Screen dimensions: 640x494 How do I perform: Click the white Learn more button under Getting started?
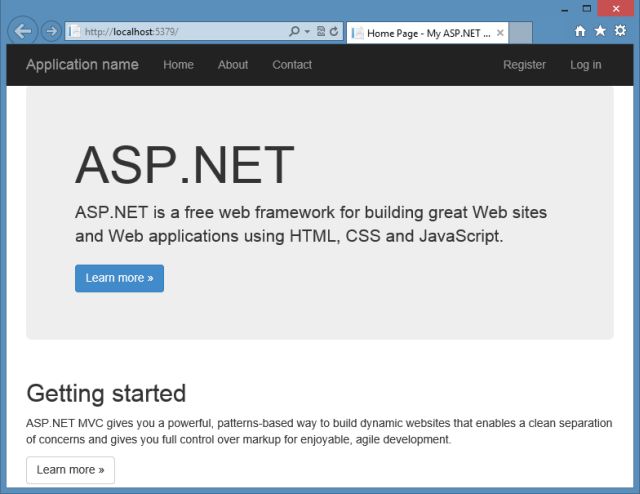(70, 470)
